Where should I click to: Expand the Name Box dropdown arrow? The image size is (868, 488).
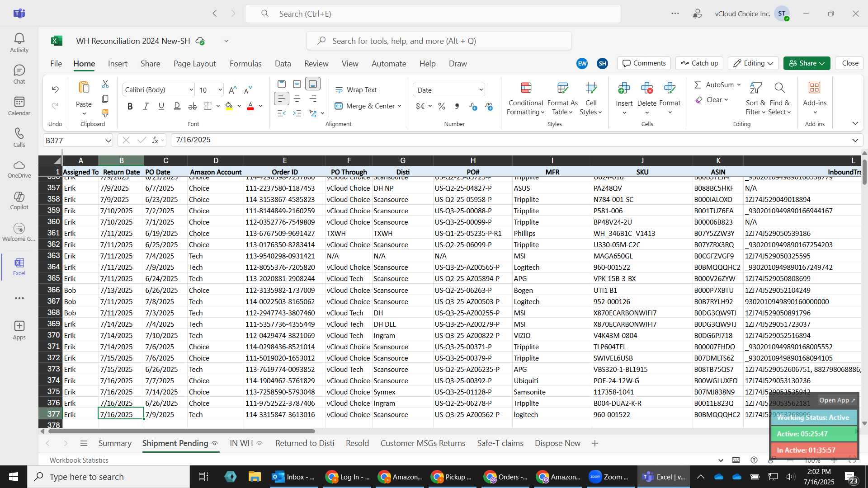click(108, 141)
